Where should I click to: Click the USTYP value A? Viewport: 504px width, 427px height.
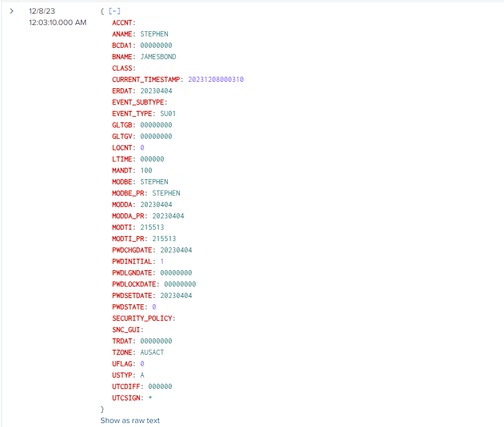(142, 375)
